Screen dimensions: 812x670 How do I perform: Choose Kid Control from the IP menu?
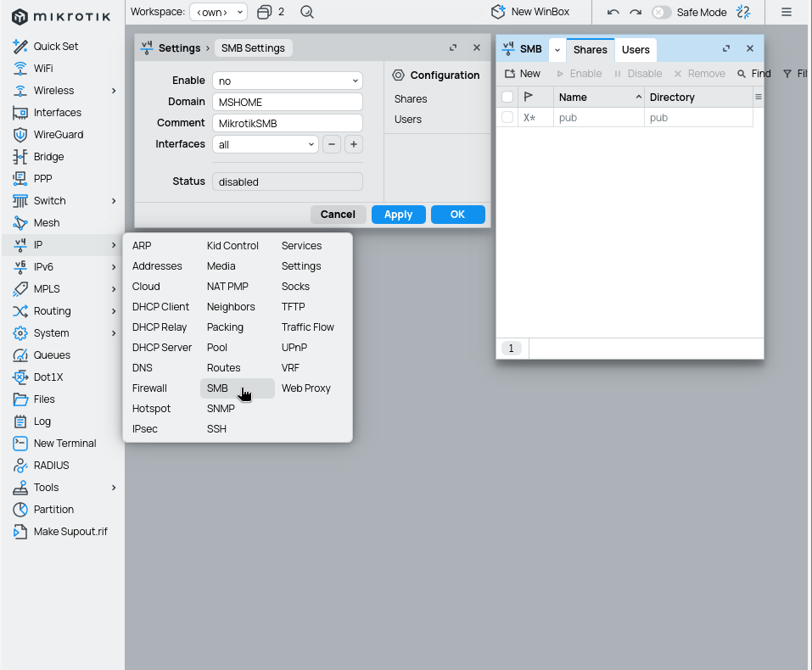point(232,246)
